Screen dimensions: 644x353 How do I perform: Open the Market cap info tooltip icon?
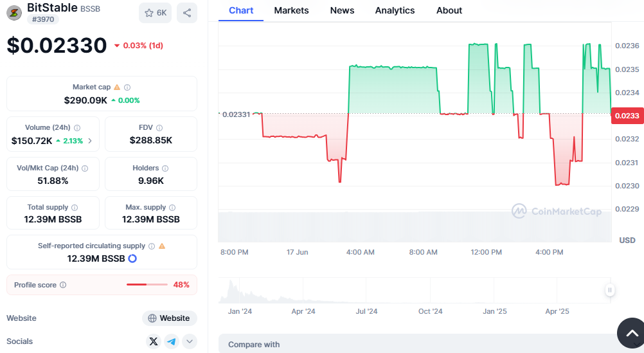[x=127, y=87]
